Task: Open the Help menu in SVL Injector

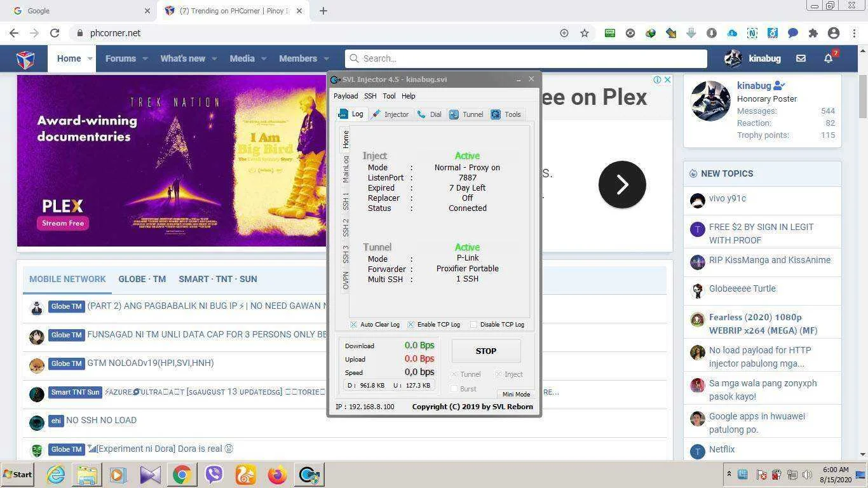Action: coord(408,96)
